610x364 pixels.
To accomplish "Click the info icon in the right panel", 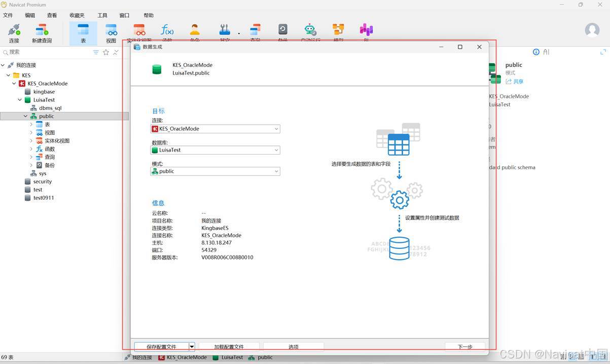I will tap(536, 52).
